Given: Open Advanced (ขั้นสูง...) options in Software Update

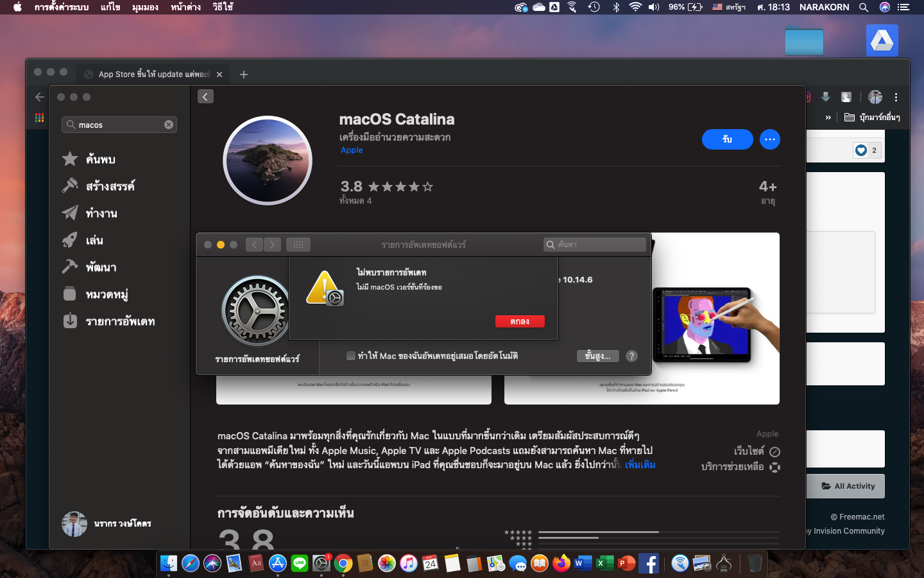Looking at the screenshot, I should point(597,356).
